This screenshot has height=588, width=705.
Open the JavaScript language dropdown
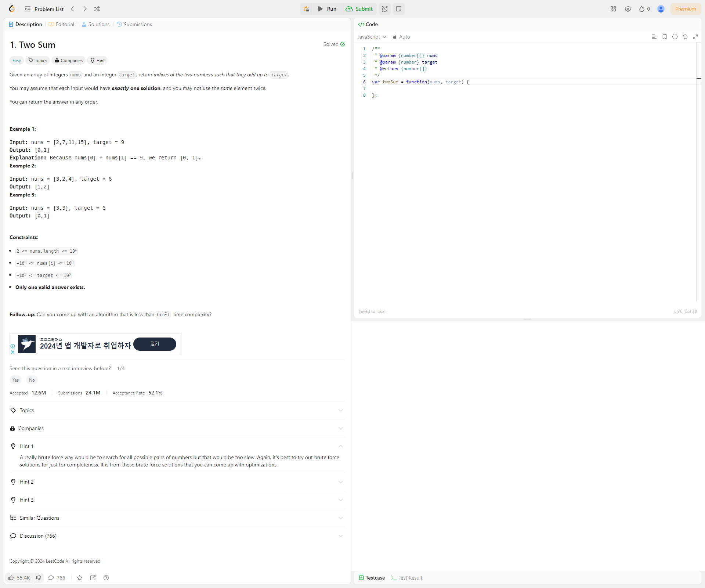tap(372, 37)
